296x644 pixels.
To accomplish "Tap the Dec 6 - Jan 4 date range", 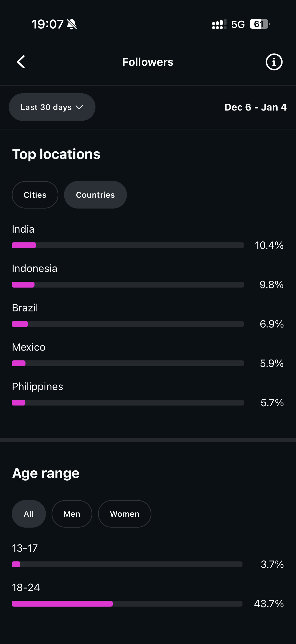I will 255,107.
